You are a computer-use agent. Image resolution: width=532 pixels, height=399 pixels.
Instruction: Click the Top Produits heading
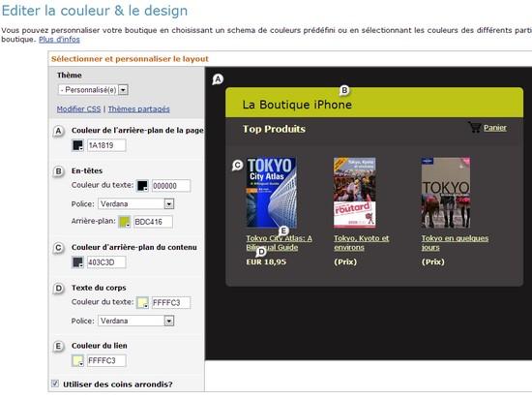[x=274, y=129]
